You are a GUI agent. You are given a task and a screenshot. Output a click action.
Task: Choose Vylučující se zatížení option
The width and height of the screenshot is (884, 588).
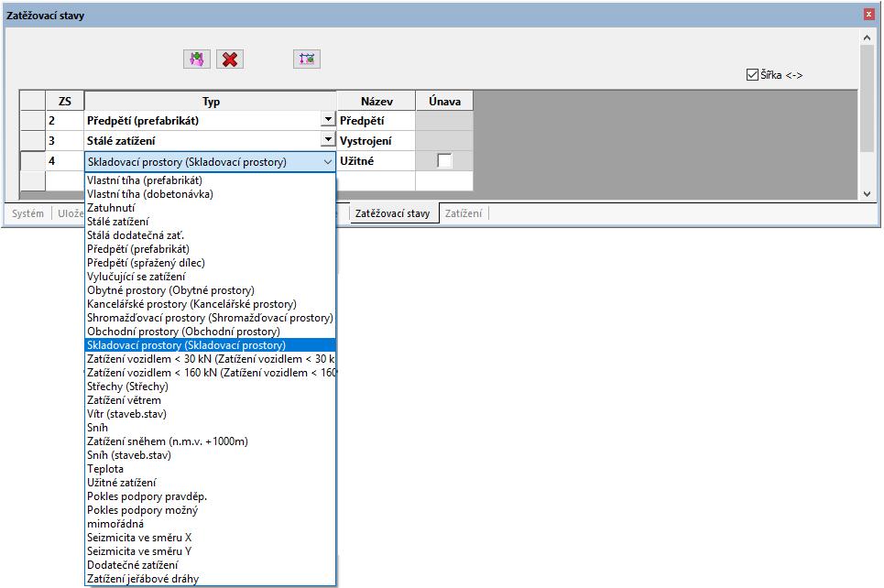(211, 277)
